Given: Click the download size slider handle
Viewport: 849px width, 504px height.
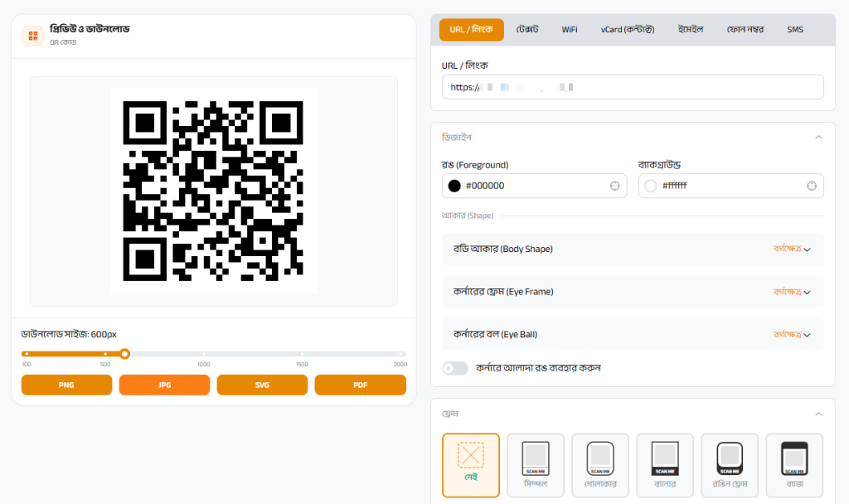Looking at the screenshot, I should click(124, 354).
